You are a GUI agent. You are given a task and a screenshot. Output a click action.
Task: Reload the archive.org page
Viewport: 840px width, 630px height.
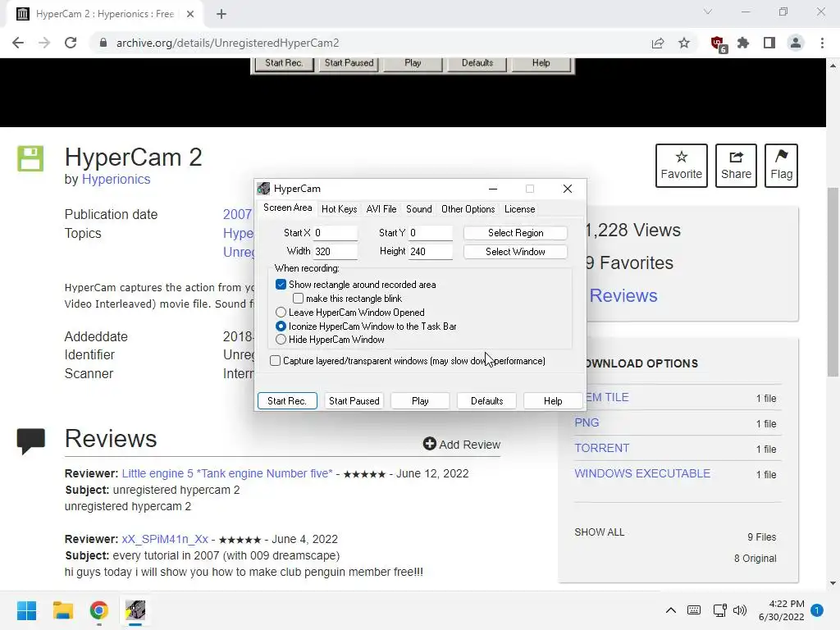coord(71,43)
